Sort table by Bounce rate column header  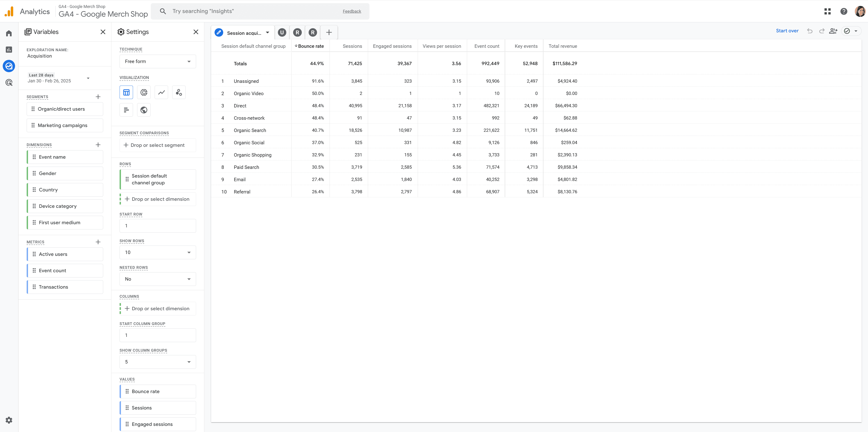click(x=310, y=46)
